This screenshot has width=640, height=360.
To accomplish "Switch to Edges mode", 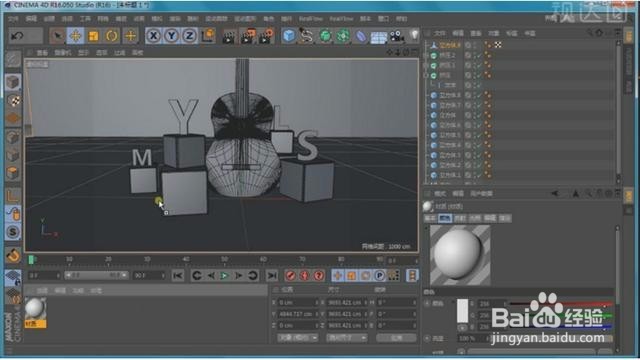I will (13, 156).
